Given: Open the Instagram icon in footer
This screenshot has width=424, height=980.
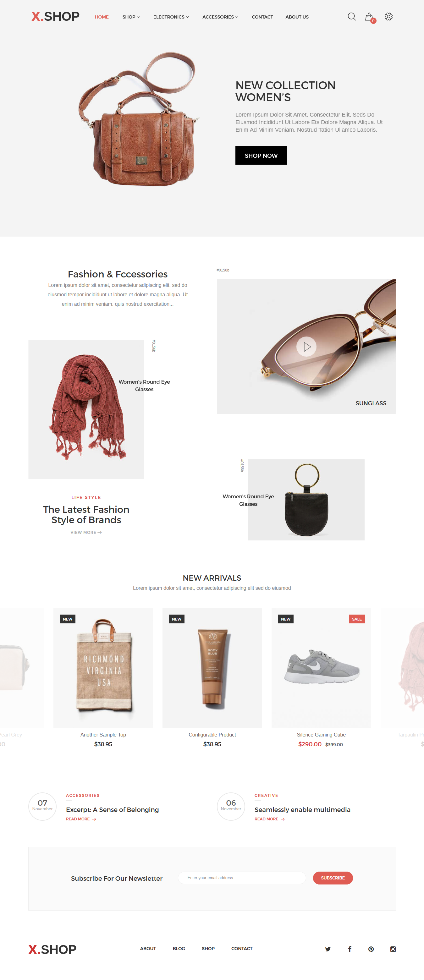Looking at the screenshot, I should (393, 949).
